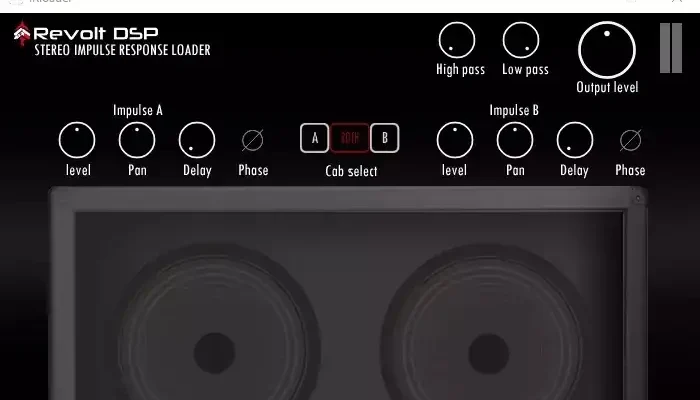Select cab A button
The height and width of the screenshot is (400, 700).
click(x=314, y=138)
